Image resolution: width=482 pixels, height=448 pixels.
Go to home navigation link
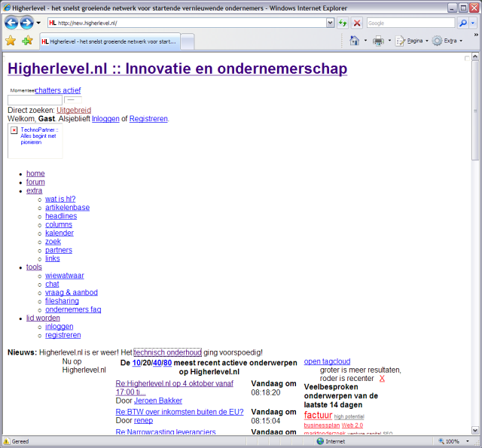[x=35, y=174]
